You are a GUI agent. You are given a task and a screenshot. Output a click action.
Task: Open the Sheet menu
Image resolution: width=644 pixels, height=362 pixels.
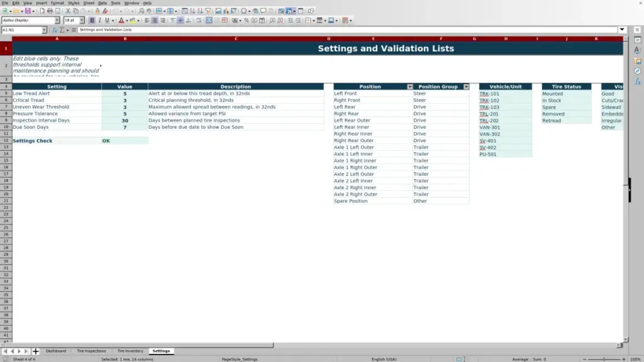89,3
